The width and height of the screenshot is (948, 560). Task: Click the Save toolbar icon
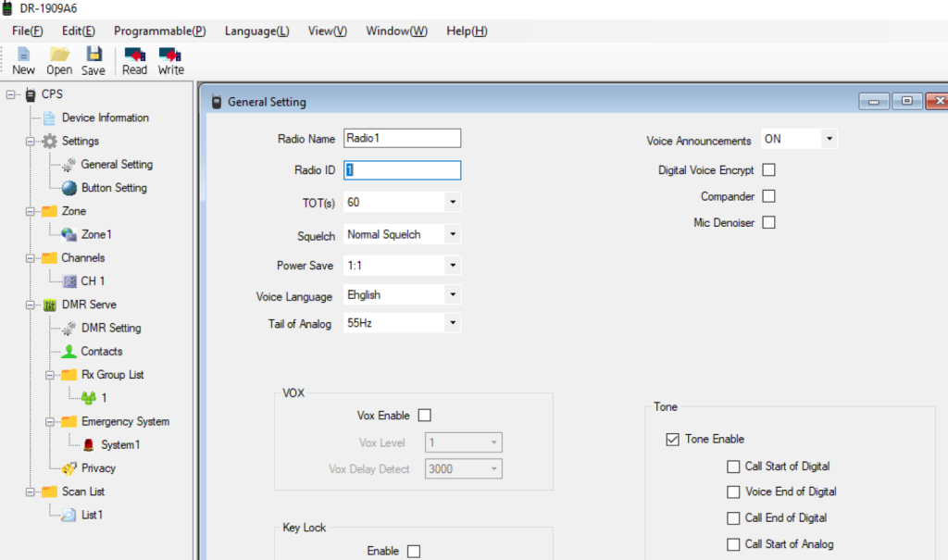[94, 61]
